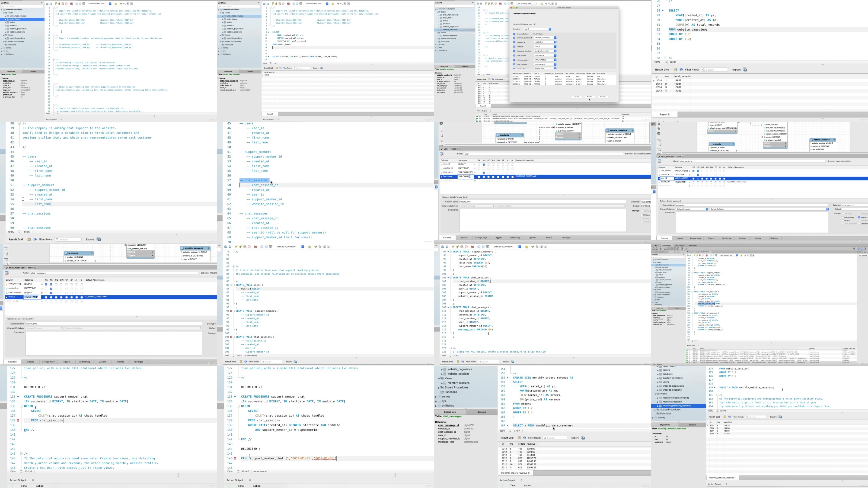The height and width of the screenshot is (488, 868).
Task: Click wrench icon beside detected file format csv
Action: pyautogui.click(x=534, y=24)
